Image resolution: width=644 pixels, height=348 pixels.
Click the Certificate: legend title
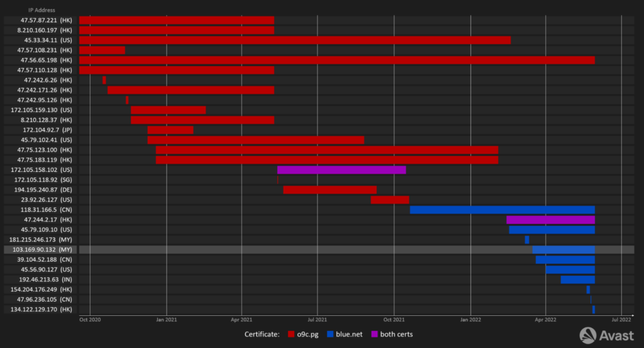[262, 334]
